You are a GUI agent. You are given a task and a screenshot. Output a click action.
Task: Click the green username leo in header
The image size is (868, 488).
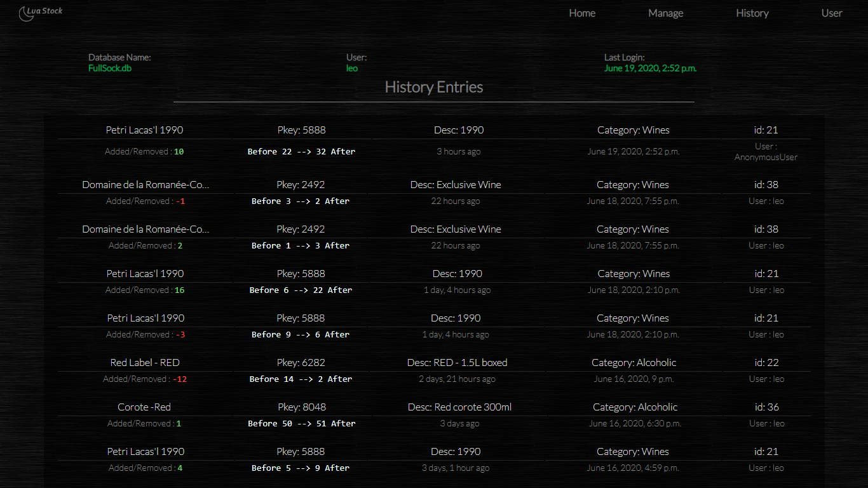[x=352, y=68]
